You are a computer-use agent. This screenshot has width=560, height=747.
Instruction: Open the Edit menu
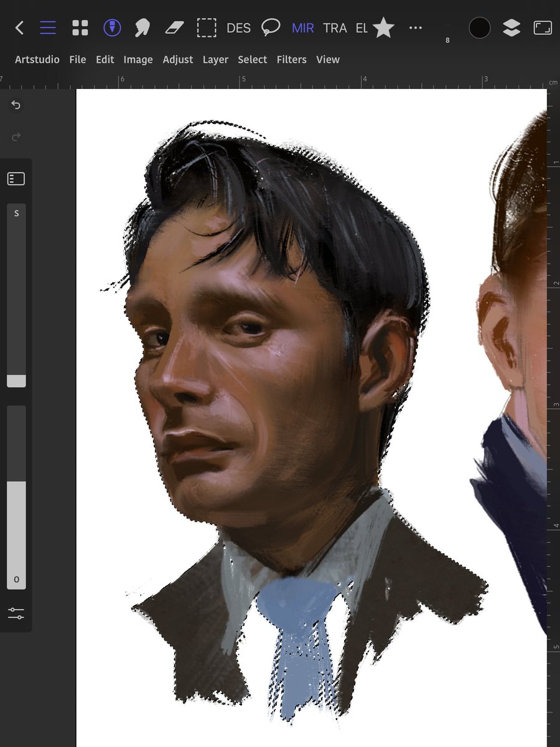click(x=105, y=60)
